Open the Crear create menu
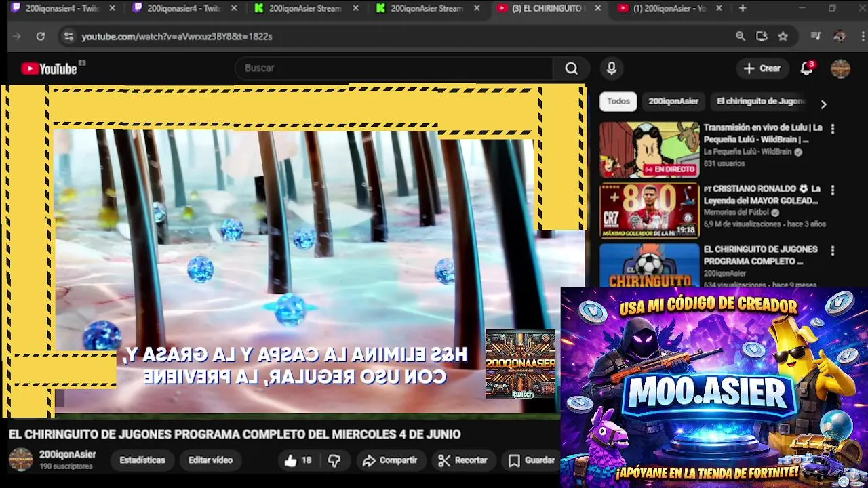 762,68
